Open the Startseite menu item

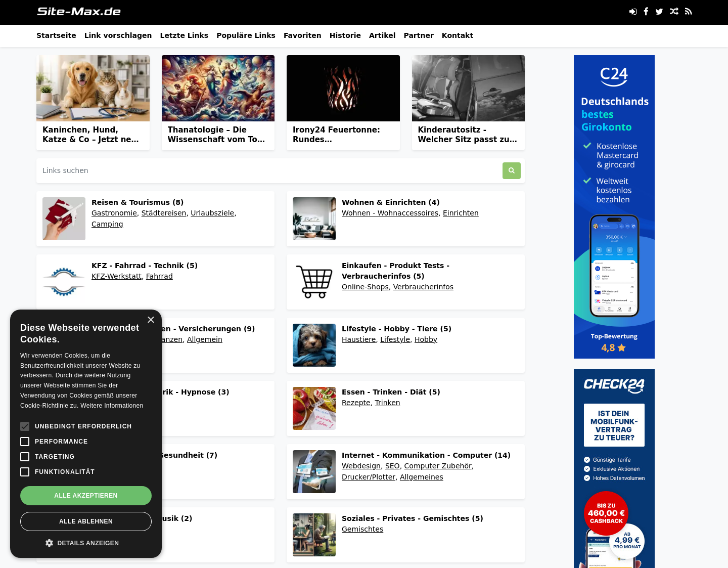[x=56, y=35]
